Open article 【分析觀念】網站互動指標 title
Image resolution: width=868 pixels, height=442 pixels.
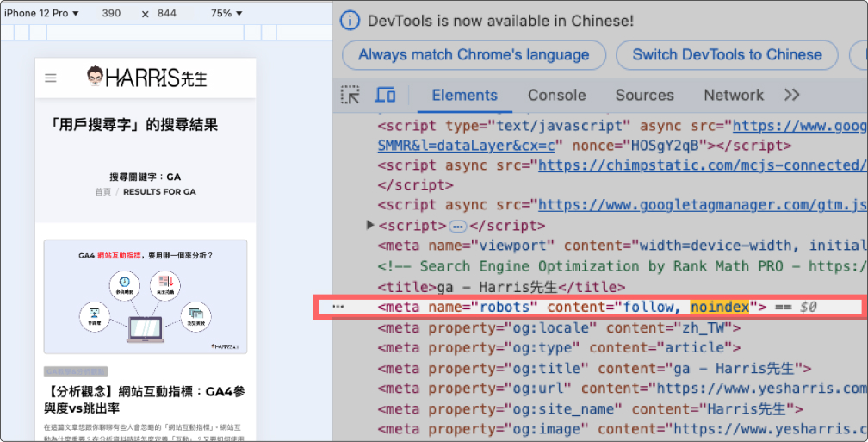point(145,400)
